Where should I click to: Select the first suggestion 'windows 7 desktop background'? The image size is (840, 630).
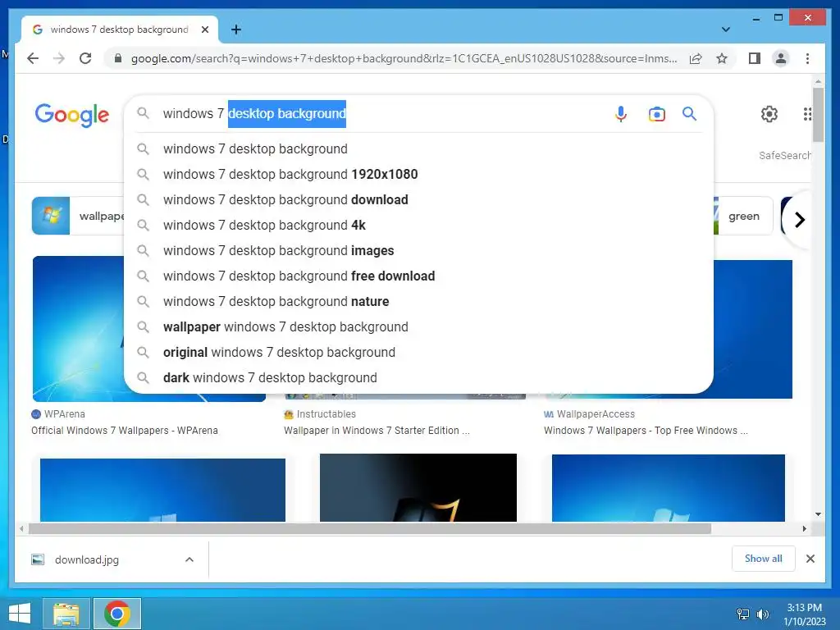coord(418,149)
